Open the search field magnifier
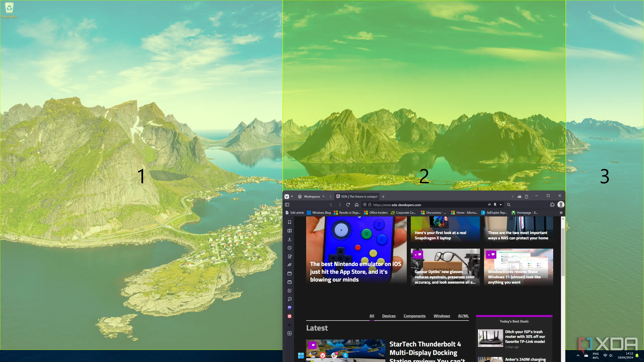This screenshot has height=362, width=644. pos(509,205)
